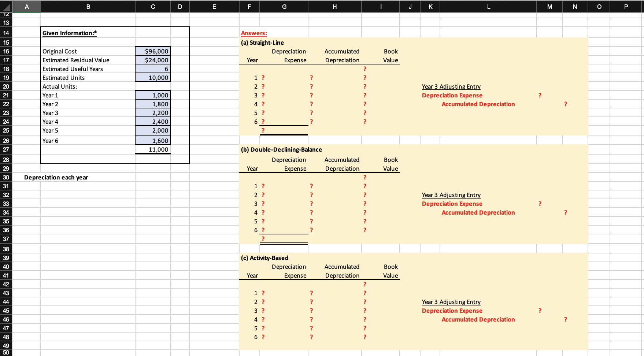Screen dimensions: 644x356
Task: Select the "Year 6" label in column B
Action: pyautogui.click(x=50, y=141)
